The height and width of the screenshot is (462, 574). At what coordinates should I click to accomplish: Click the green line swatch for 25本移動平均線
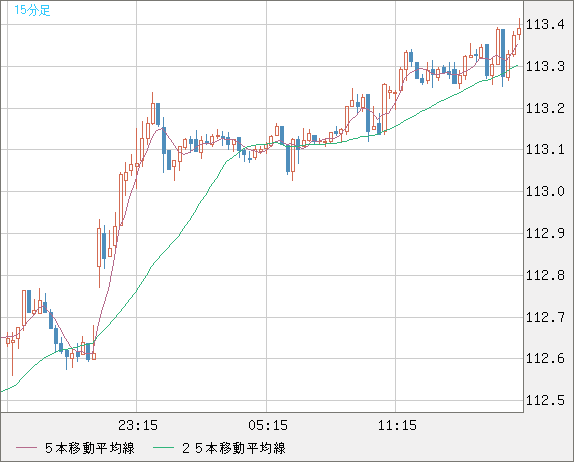(x=163, y=448)
